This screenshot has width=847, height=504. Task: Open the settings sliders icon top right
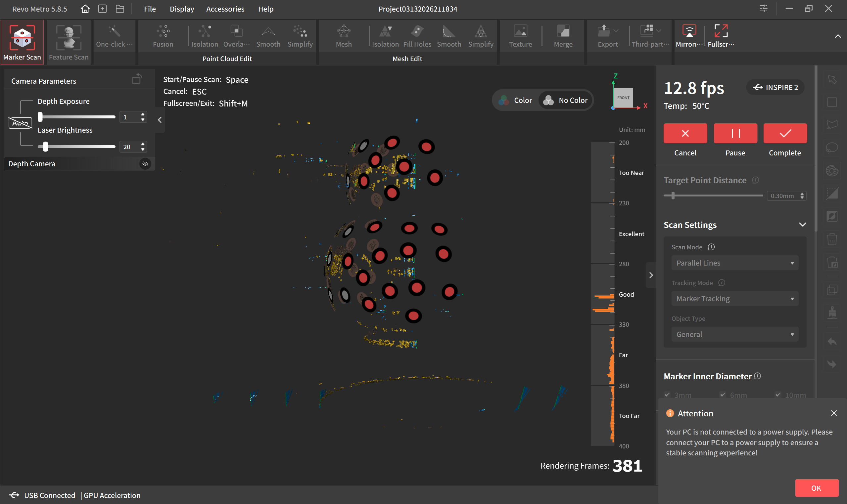[763, 9]
